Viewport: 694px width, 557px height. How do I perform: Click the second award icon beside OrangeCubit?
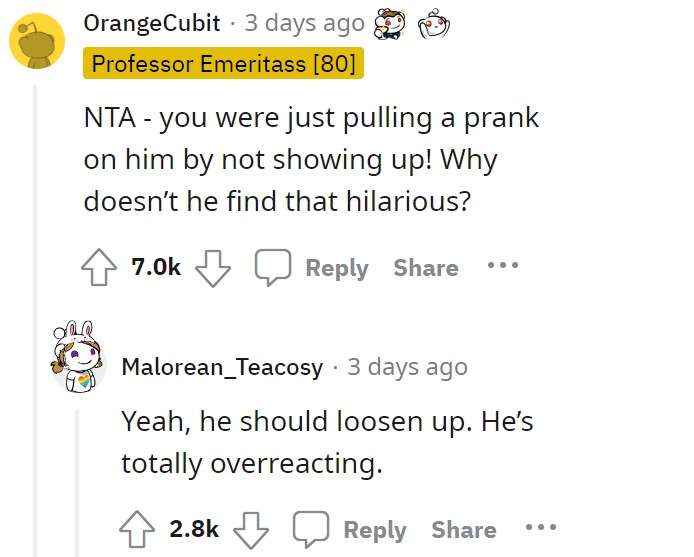434,23
